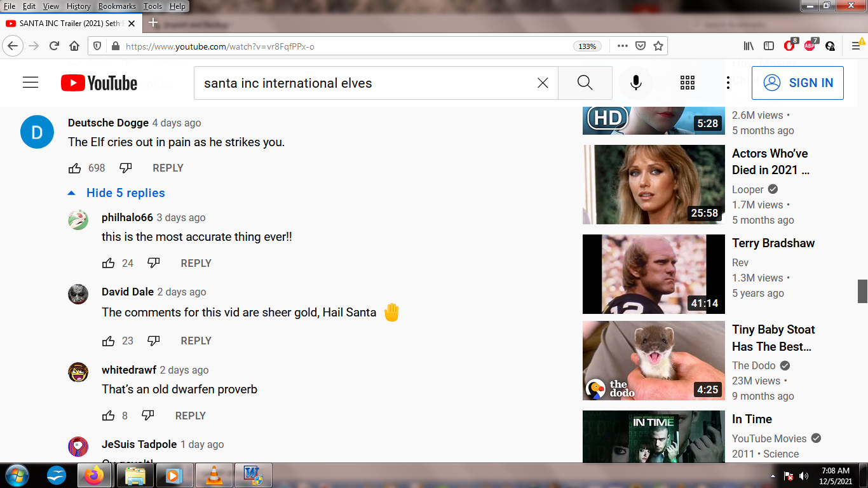Open Firefox File menu
Image resolution: width=868 pixels, height=488 pixels.
10,6
